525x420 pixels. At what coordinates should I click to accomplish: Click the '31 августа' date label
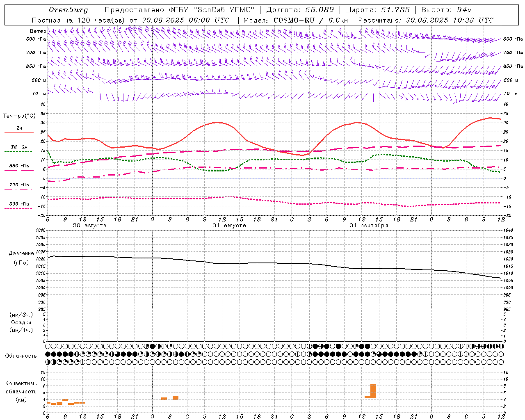[229, 226]
